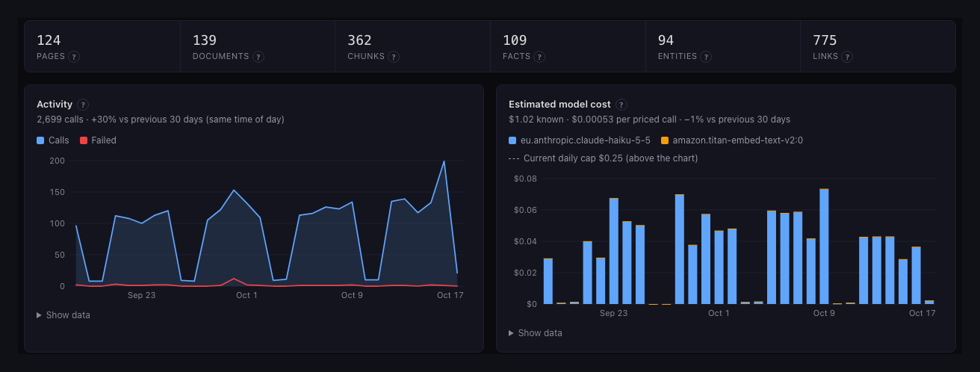Click the tallest cost bar near Oct 9
The image size is (980, 372).
824,247
